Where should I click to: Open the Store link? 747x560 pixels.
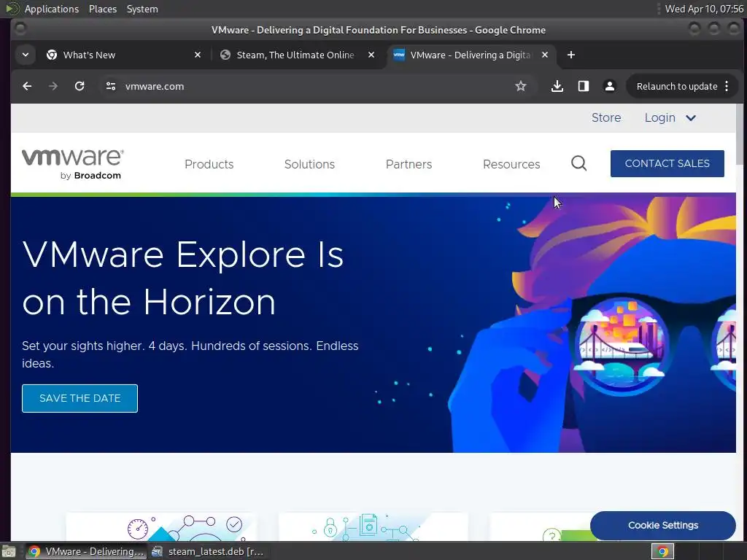pyautogui.click(x=606, y=117)
